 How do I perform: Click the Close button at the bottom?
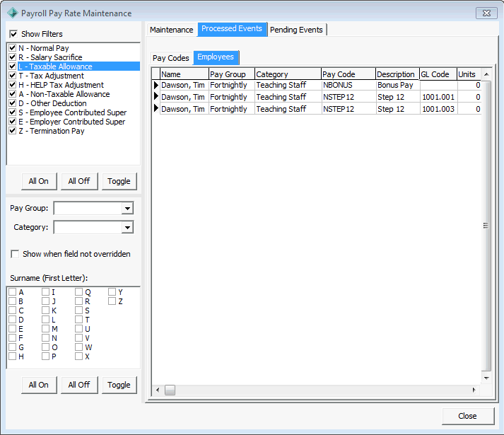468,416
